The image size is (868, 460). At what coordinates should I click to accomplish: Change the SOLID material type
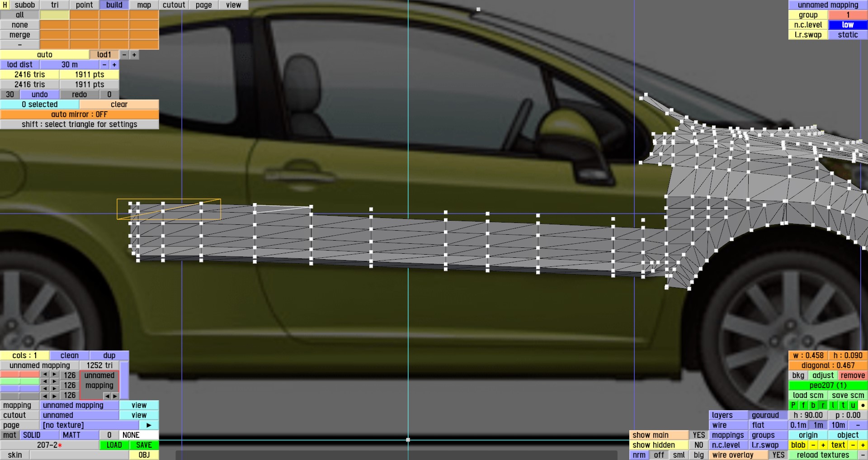pos(40,435)
